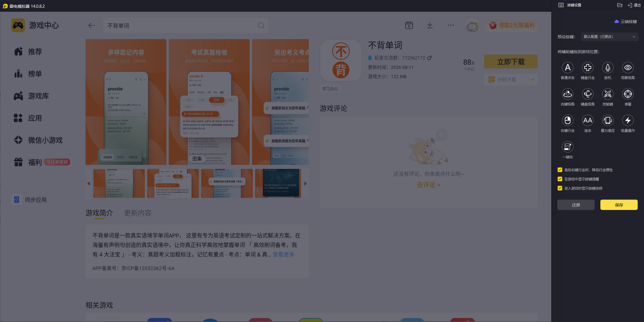The width and height of the screenshot is (644, 322).
Task: Copy the player group number 772562172
Action: point(429,58)
